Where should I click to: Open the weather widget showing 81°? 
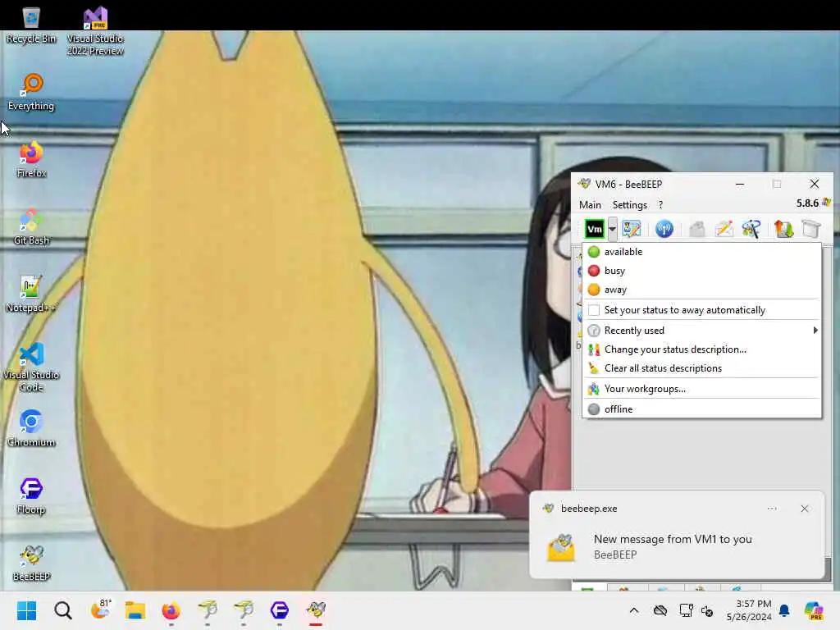click(99, 610)
